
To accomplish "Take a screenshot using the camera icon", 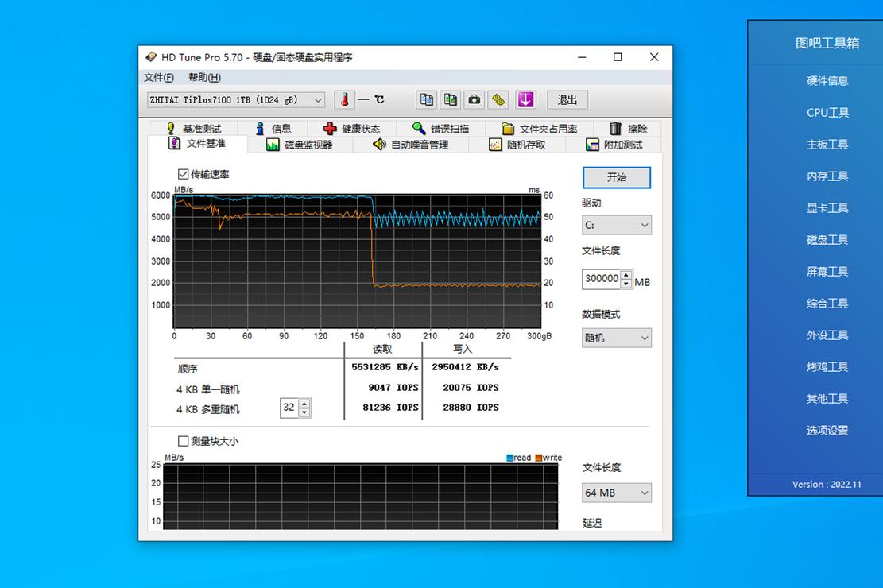I will click(474, 99).
